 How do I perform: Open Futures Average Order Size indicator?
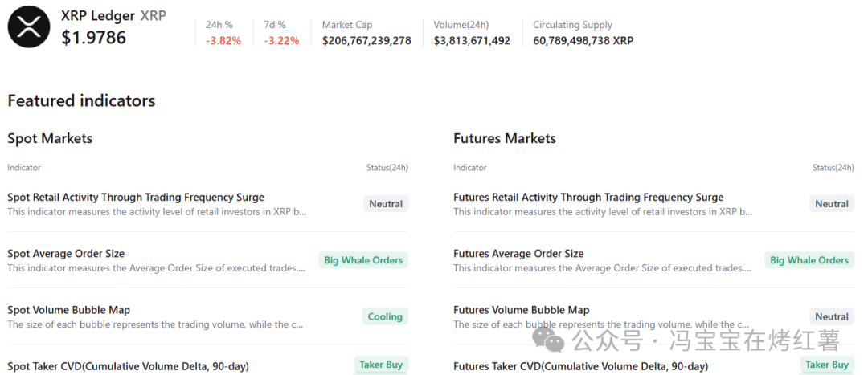(518, 254)
